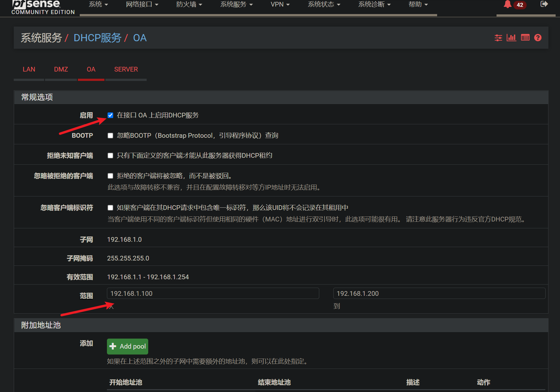Switch to the DMZ tab
The width and height of the screenshot is (560, 392).
click(x=61, y=69)
